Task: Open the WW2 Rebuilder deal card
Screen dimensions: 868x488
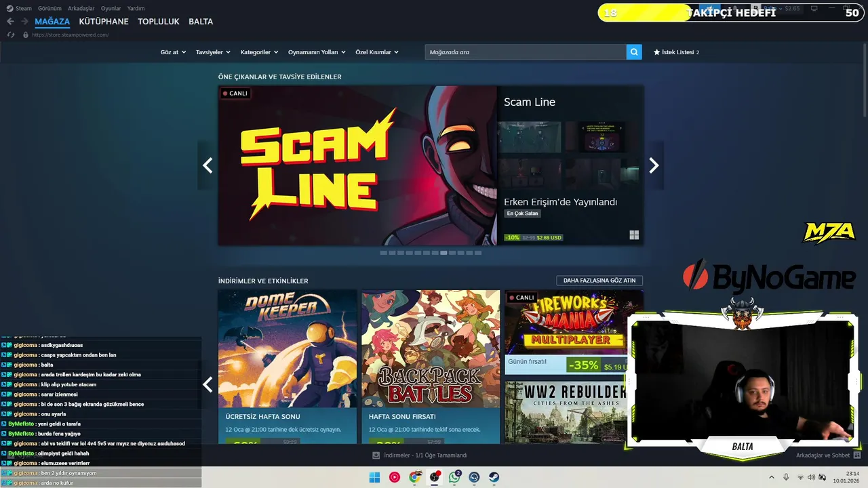Action: point(574,412)
